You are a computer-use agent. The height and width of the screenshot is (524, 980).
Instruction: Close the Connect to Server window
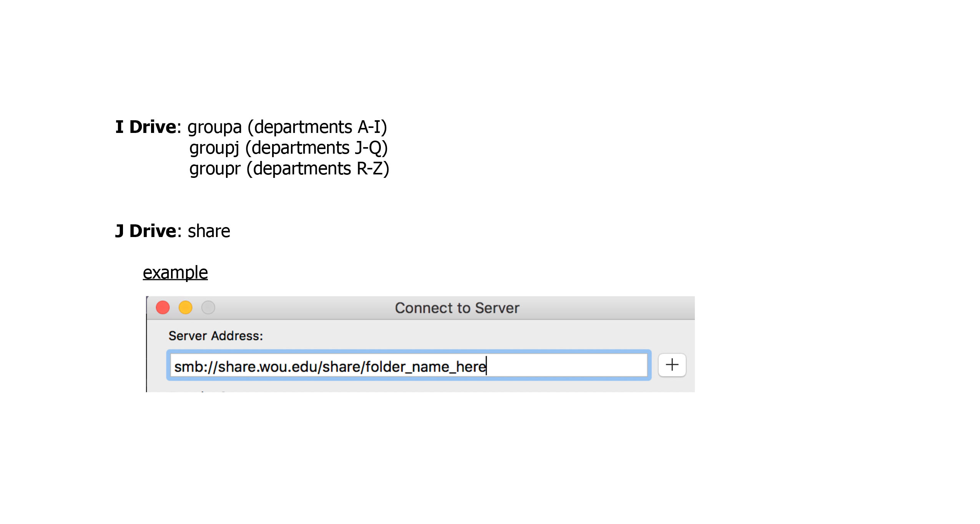(163, 307)
